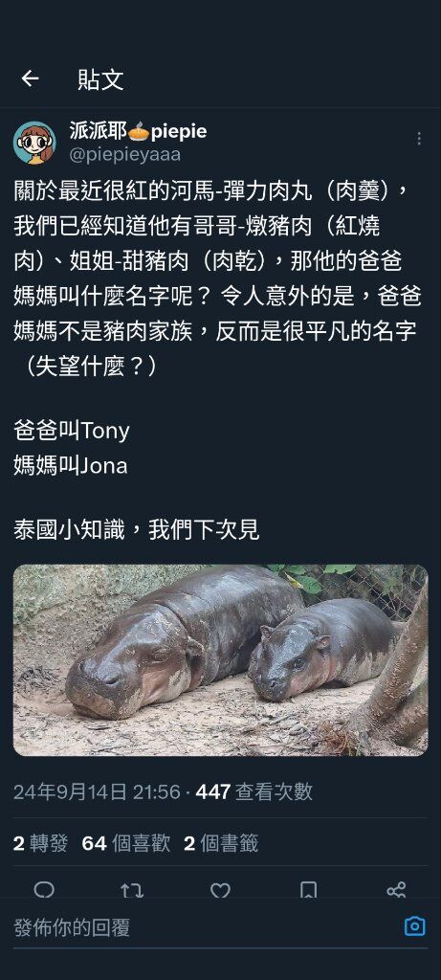The image size is (441, 980).
Task: Open the 2 個書籤 count
Action: (x=221, y=844)
